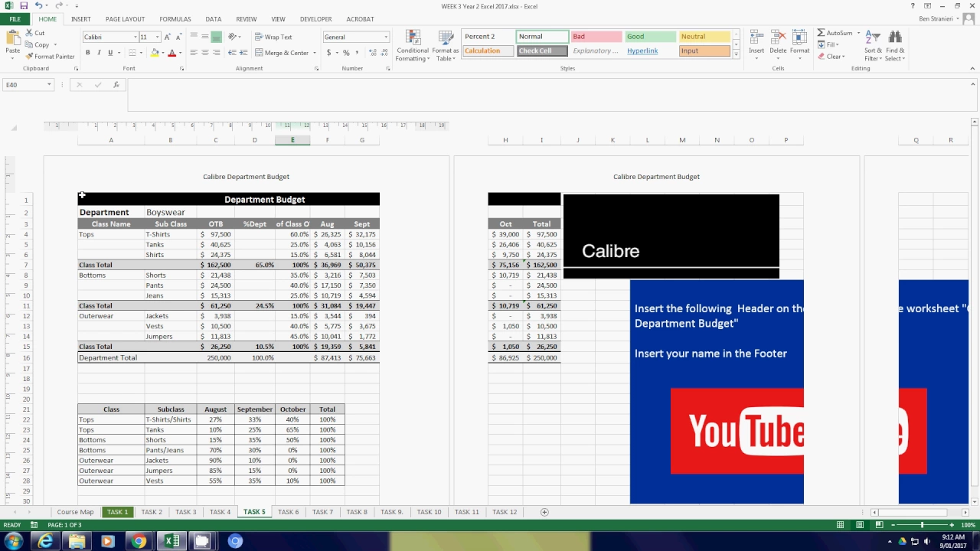Click the Save icon in Quick Access Toolbar
Screen dimensions: 980x551
pyautogui.click(x=24, y=6)
